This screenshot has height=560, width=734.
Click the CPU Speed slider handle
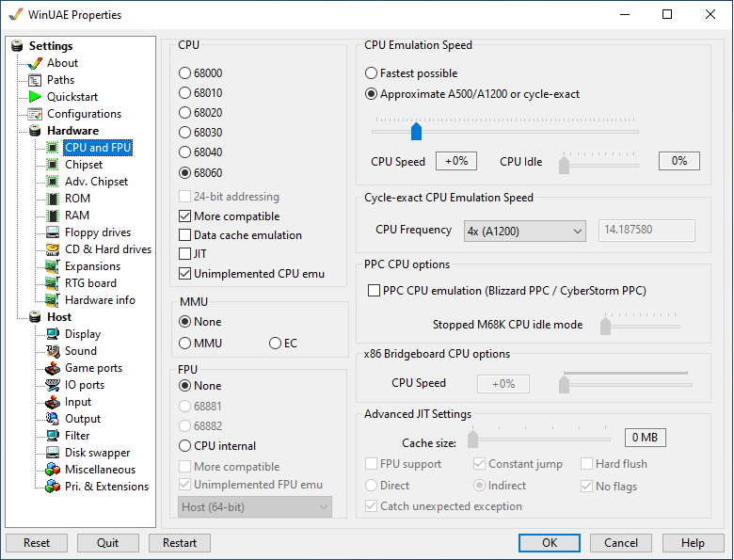tap(416, 131)
